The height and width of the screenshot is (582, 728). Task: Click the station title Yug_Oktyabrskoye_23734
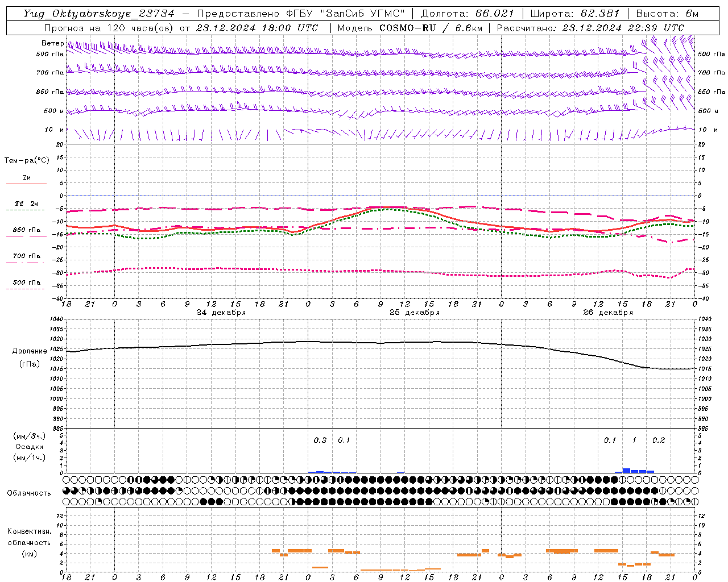[x=99, y=14]
